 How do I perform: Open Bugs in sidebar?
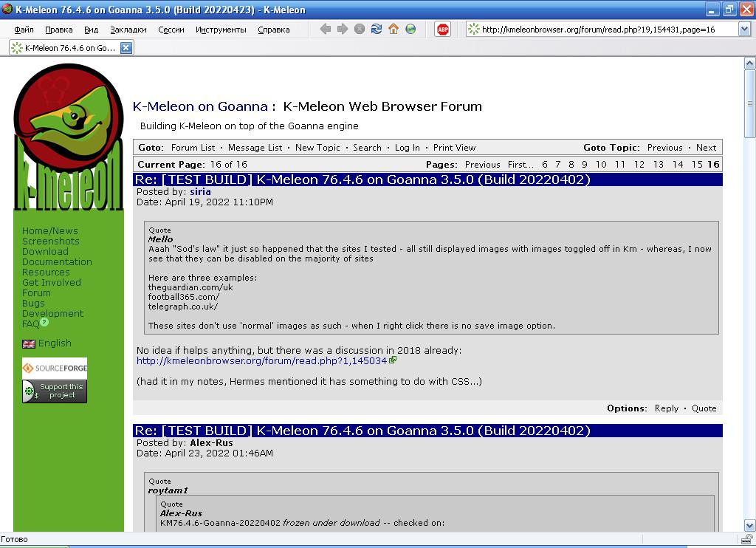[x=33, y=304]
